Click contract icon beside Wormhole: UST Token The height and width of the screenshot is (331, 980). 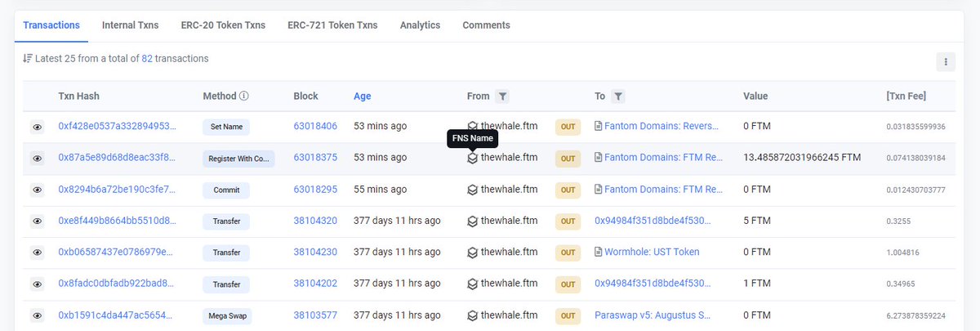click(599, 253)
